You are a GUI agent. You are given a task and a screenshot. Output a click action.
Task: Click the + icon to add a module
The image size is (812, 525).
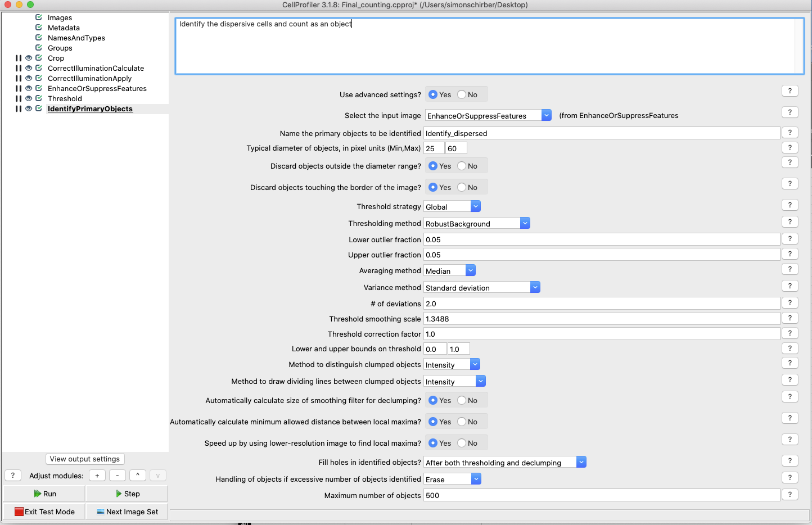97,475
